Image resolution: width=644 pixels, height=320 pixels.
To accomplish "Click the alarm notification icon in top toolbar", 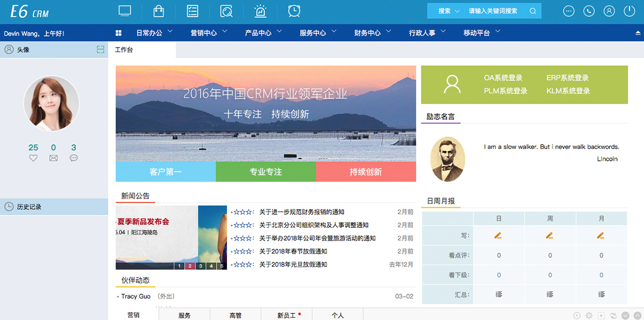I will [260, 10].
